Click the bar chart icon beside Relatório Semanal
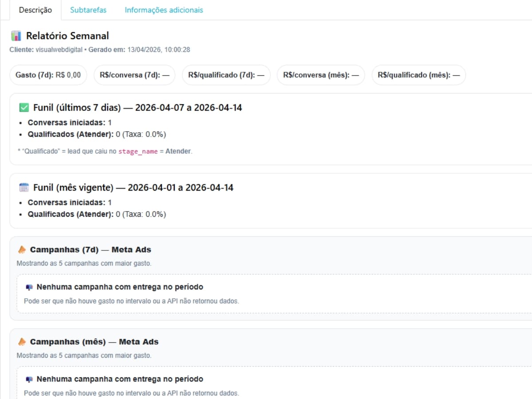This screenshot has height=399, width=532. tap(16, 36)
